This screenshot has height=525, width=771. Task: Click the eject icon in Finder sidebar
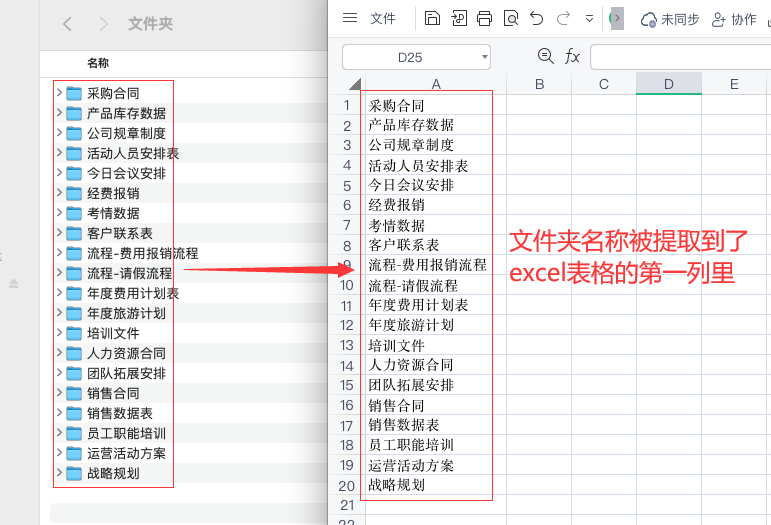[14, 284]
